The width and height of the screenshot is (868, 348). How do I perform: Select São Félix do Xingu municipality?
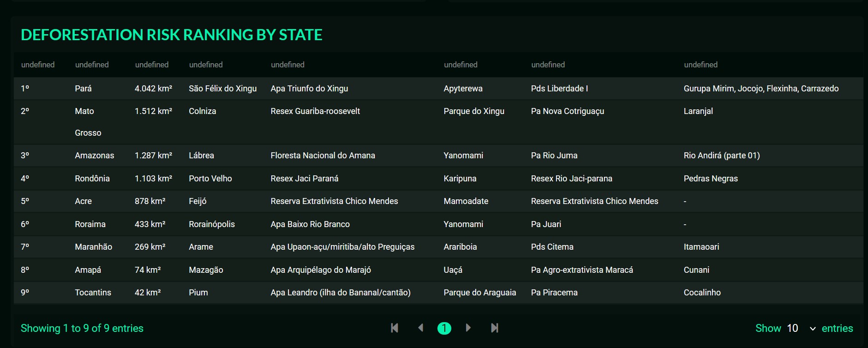pos(222,89)
